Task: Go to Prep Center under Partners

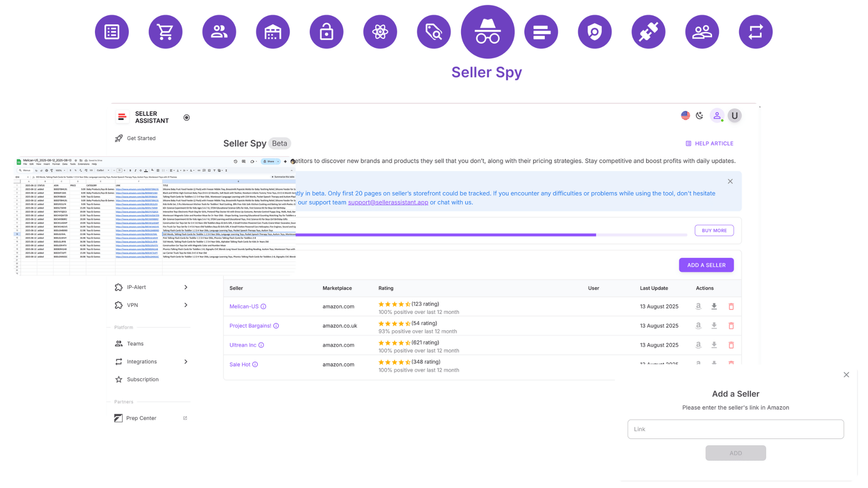Action: pos(141,418)
